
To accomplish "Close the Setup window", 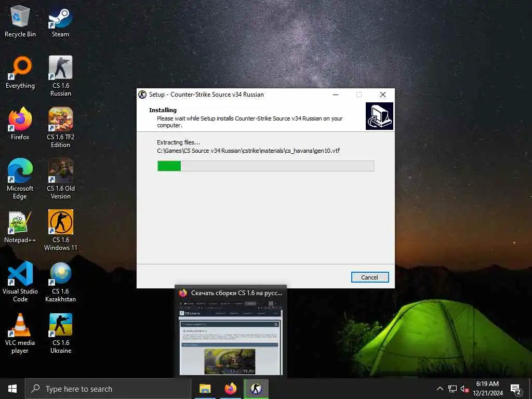I will point(383,95).
